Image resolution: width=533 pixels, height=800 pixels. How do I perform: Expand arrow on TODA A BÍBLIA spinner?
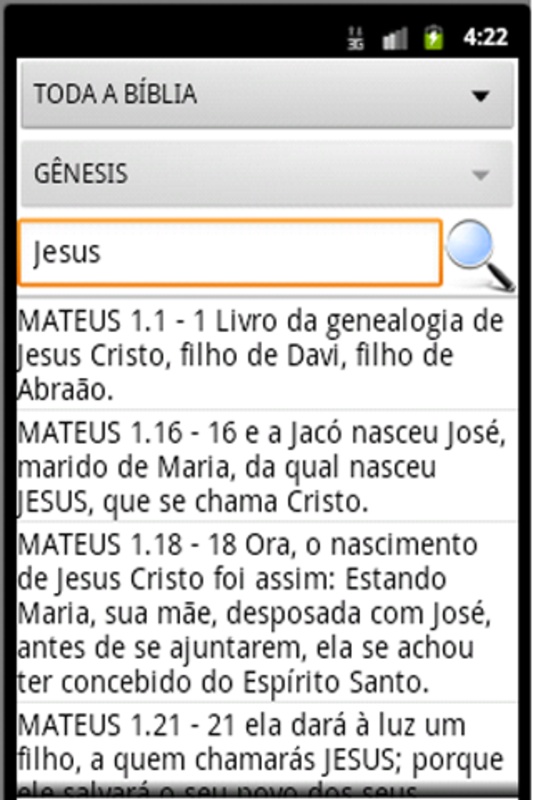480,95
